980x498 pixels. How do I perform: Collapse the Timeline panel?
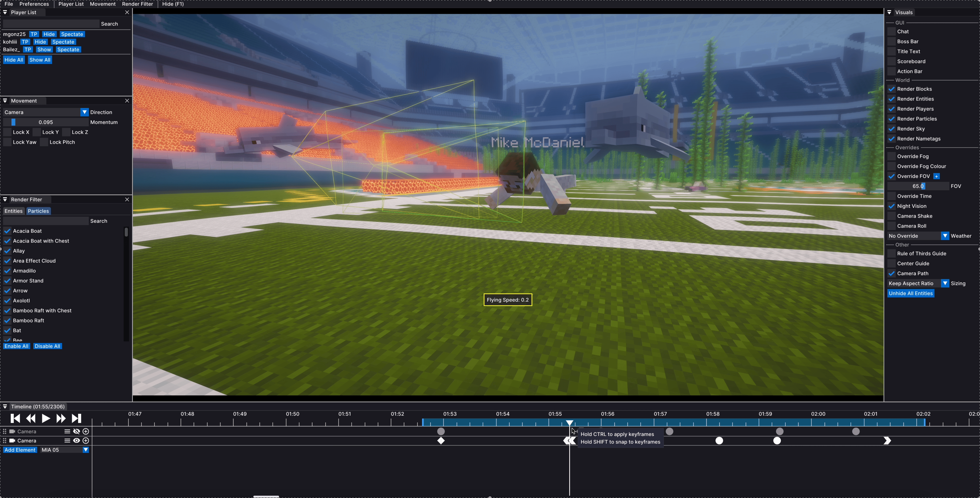[5, 407]
